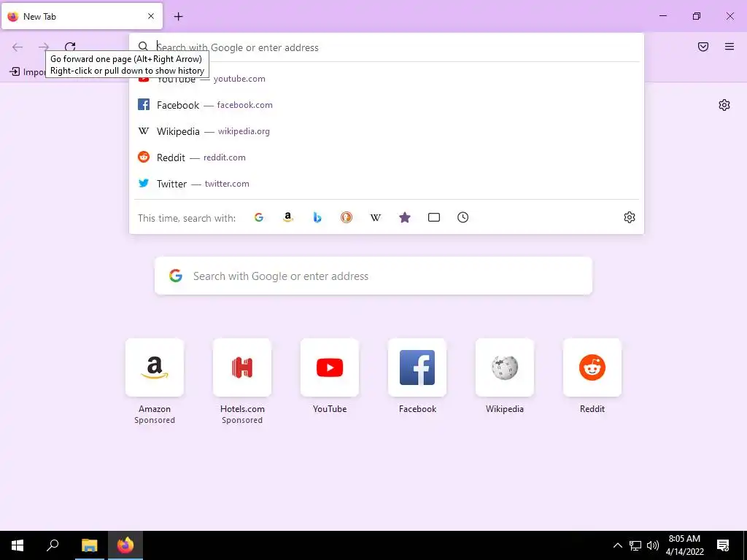Open the volume control tray icon
The image size is (747, 560).
[x=653, y=545]
